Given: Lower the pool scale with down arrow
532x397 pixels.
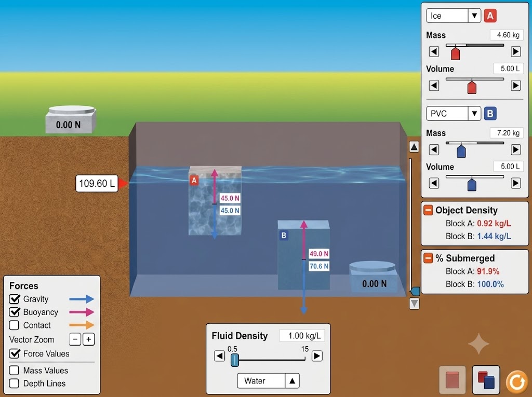Looking at the screenshot, I should tap(414, 303).
